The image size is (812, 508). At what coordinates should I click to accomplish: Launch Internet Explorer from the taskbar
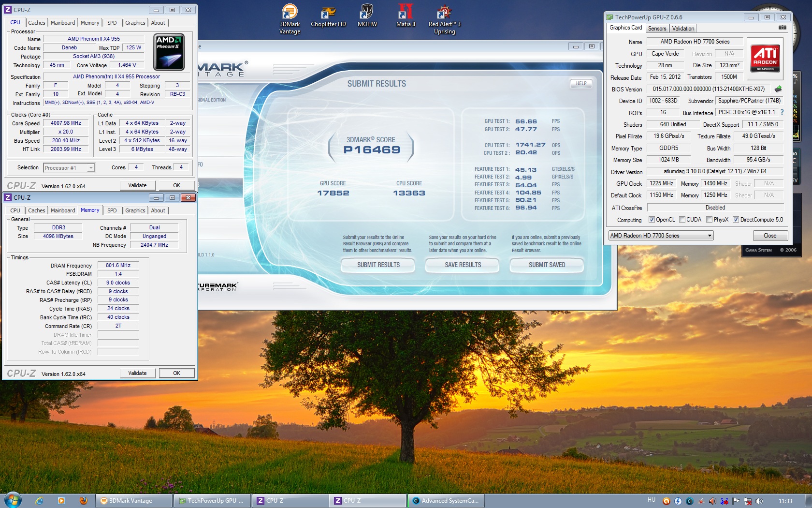[39, 501]
